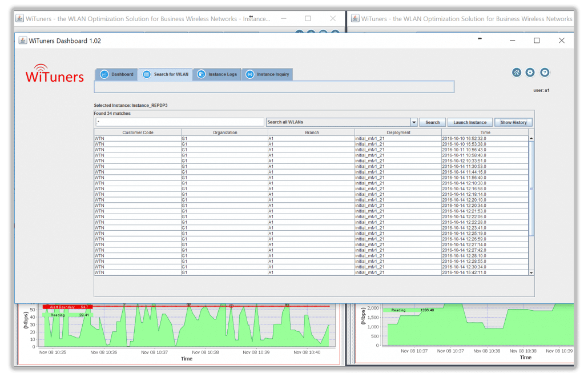Select the row timed 2016-10-14 12:25:19.0
Image resolution: width=588 pixels, height=377 pixels.
pos(311,233)
